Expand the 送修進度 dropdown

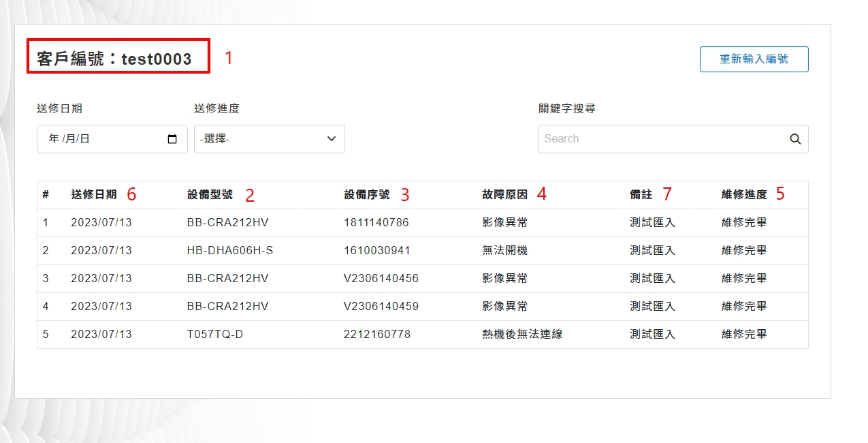(269, 139)
